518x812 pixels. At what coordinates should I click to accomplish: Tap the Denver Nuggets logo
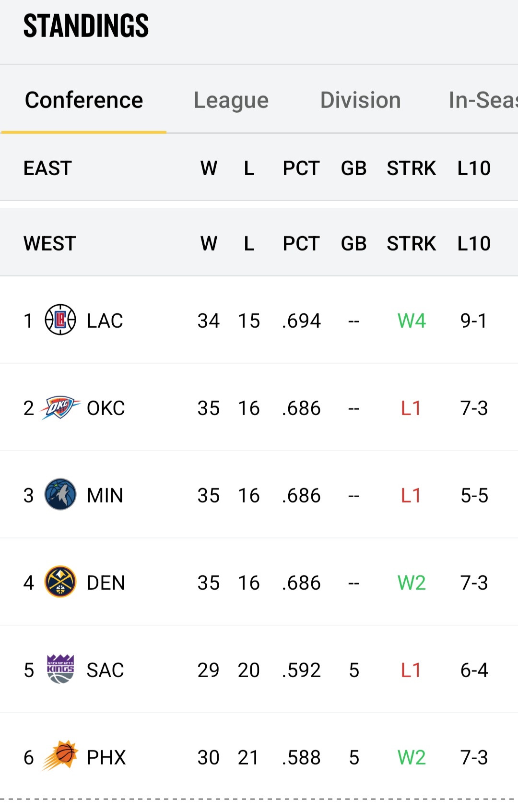point(60,582)
